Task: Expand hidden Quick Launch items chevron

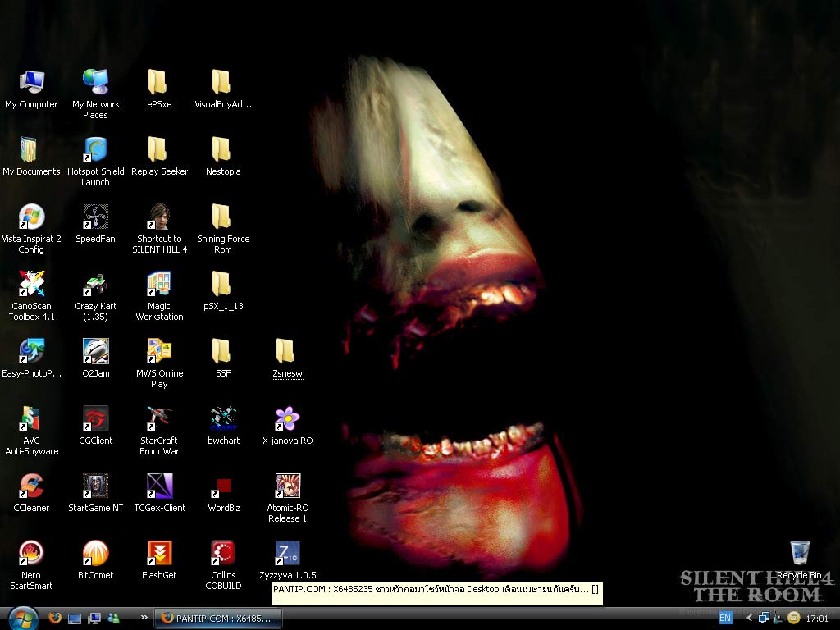Action: click(144, 618)
